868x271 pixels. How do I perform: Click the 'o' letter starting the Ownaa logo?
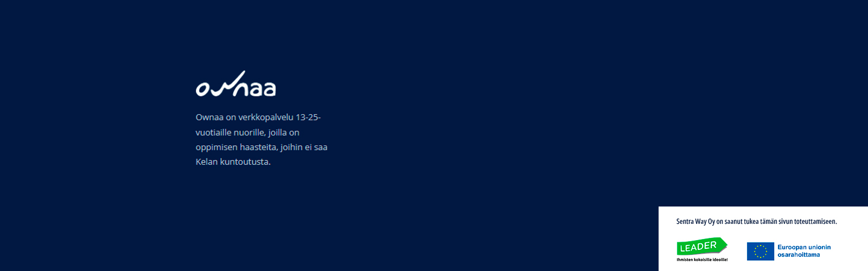(203, 89)
